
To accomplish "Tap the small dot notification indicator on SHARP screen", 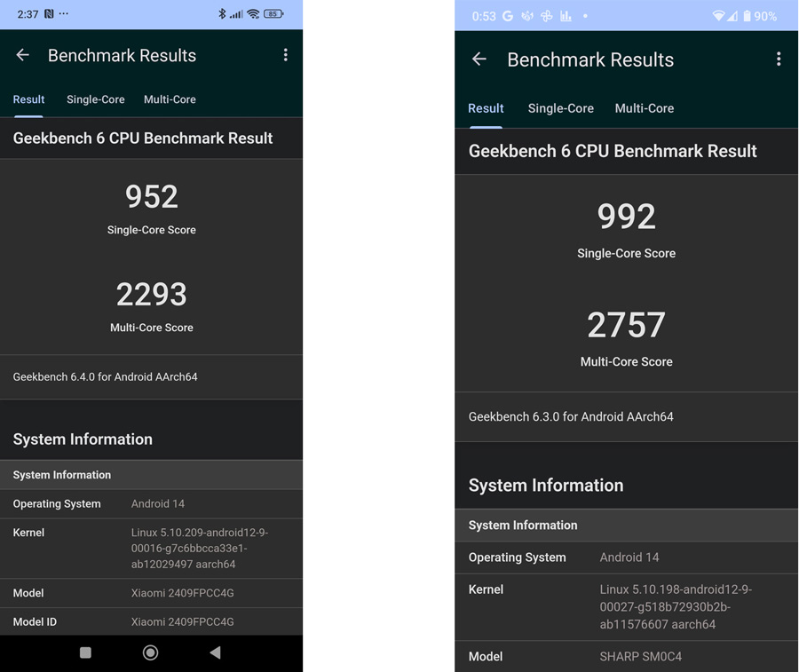I will point(586,16).
